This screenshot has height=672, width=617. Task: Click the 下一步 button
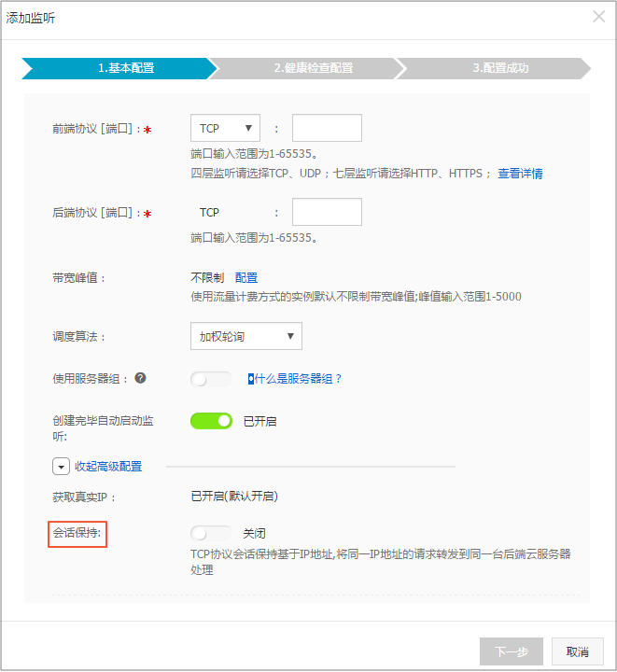point(511,651)
